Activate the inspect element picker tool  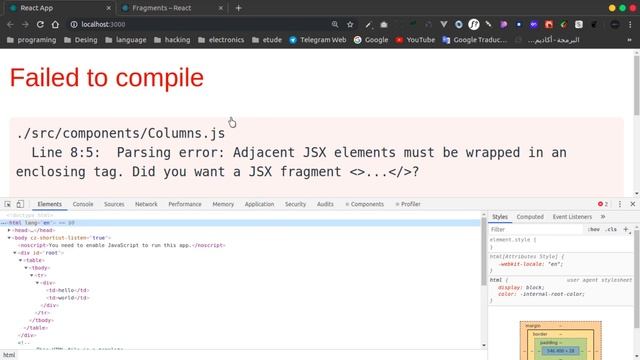[x=8, y=204]
